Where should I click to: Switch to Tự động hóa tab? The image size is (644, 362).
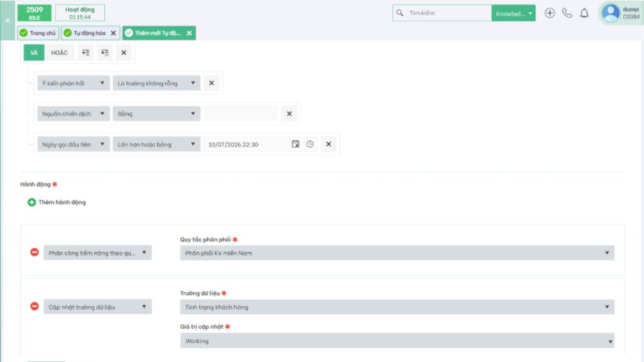pyautogui.click(x=91, y=33)
